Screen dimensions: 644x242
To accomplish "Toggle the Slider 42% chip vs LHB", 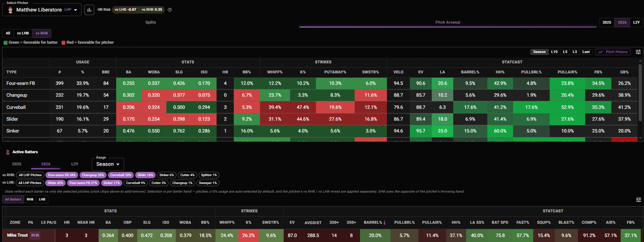I will (x=55, y=183).
